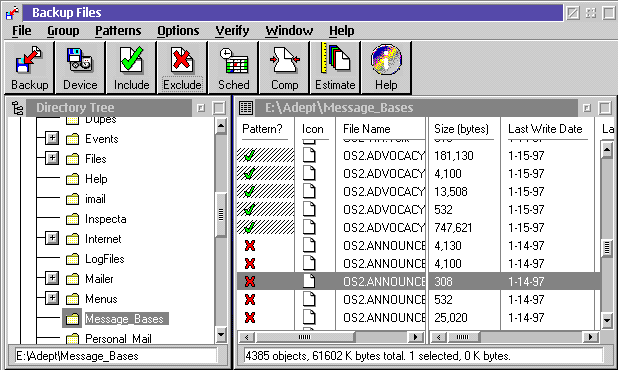
Task: Click right pane horizontal scroll thumb
Action: (462, 337)
